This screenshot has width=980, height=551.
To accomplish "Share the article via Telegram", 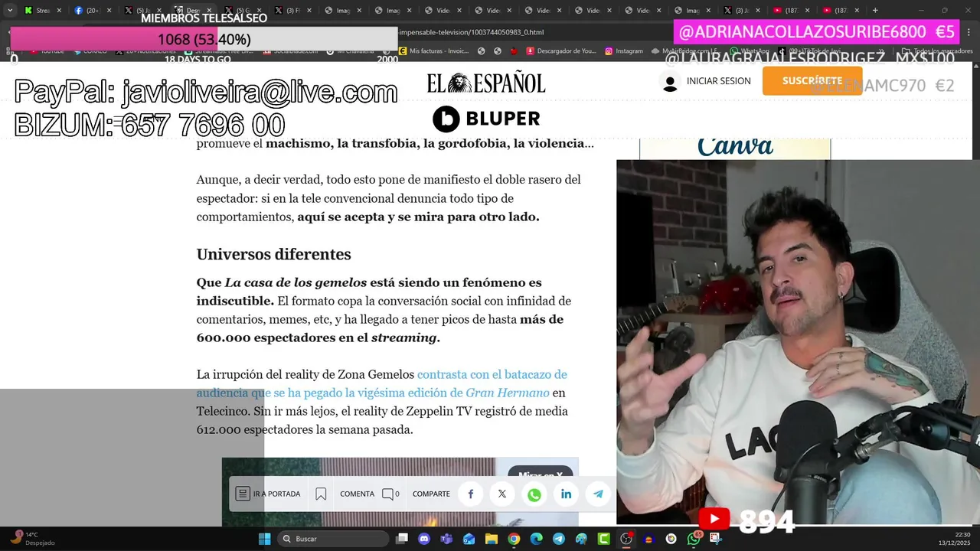I will (x=598, y=494).
